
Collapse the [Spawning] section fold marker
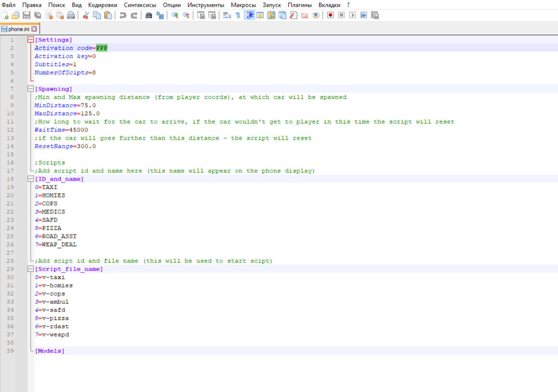[x=31, y=89]
